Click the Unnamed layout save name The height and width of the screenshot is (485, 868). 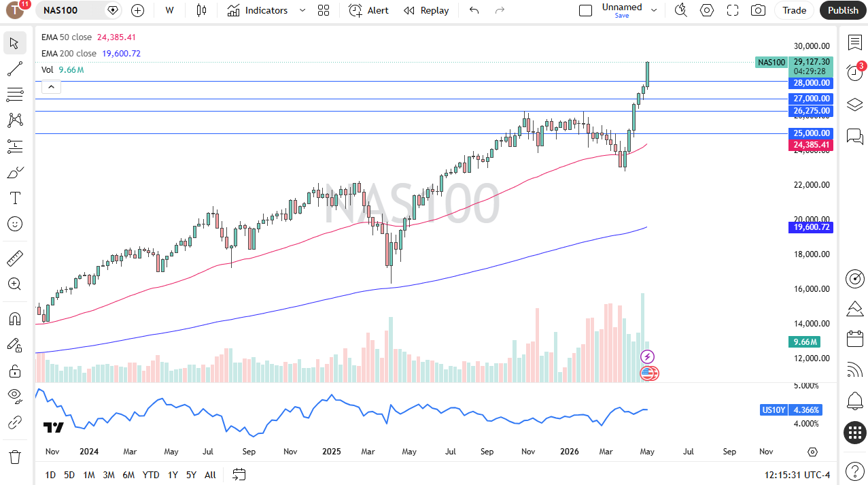[x=621, y=10]
